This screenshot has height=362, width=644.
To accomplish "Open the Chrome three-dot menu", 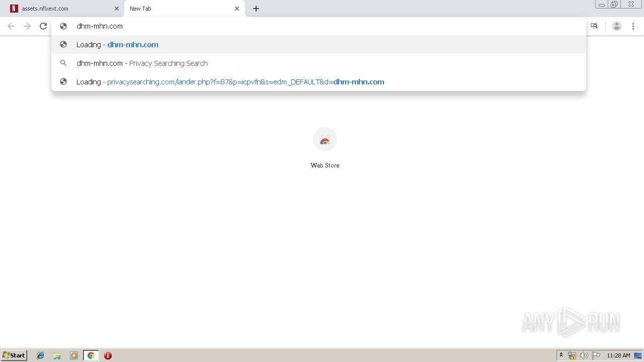I will click(633, 26).
